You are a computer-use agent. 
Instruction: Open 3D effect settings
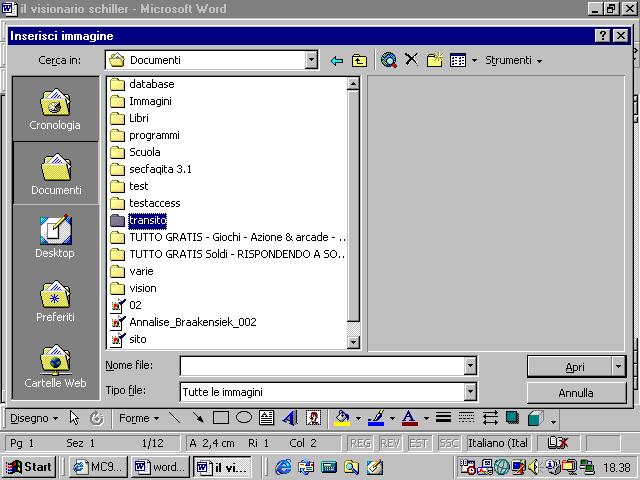point(536,418)
